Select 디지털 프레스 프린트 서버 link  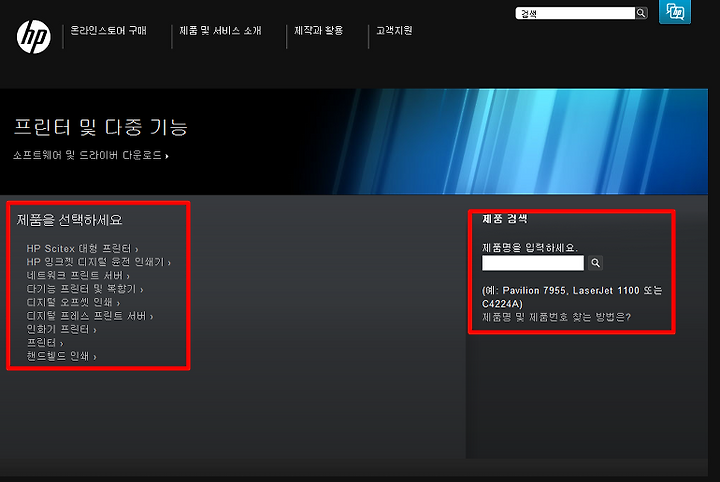(x=90, y=316)
